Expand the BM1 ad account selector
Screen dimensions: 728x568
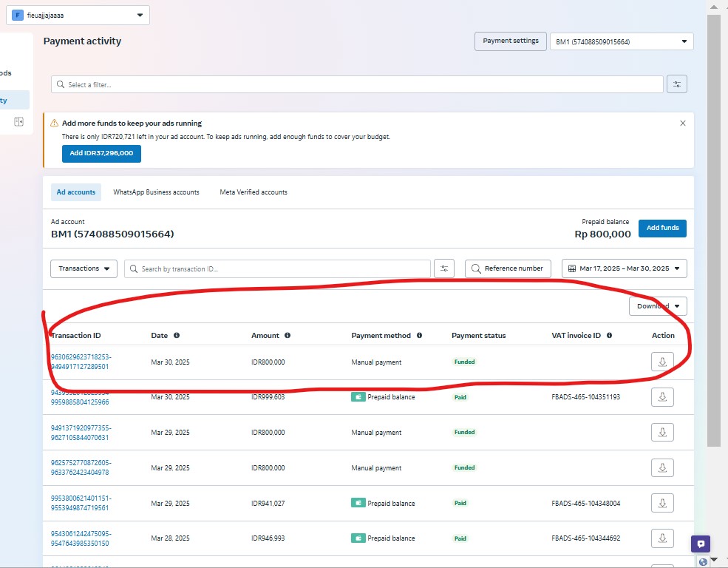(621, 42)
